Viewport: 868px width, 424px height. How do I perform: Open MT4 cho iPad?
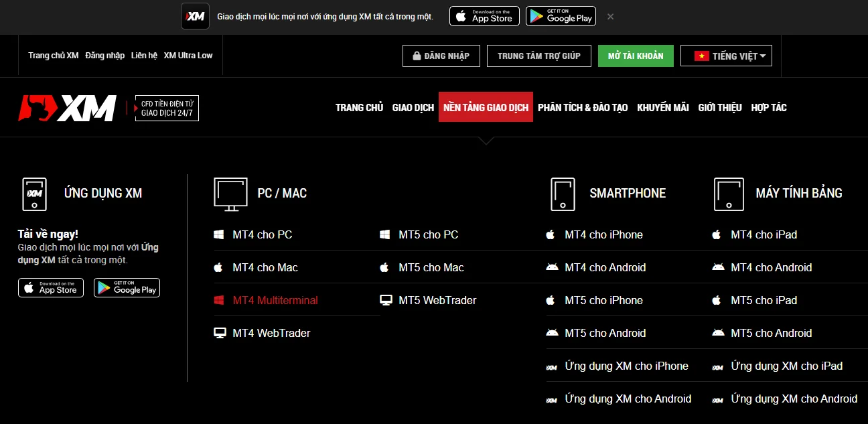[x=764, y=234]
